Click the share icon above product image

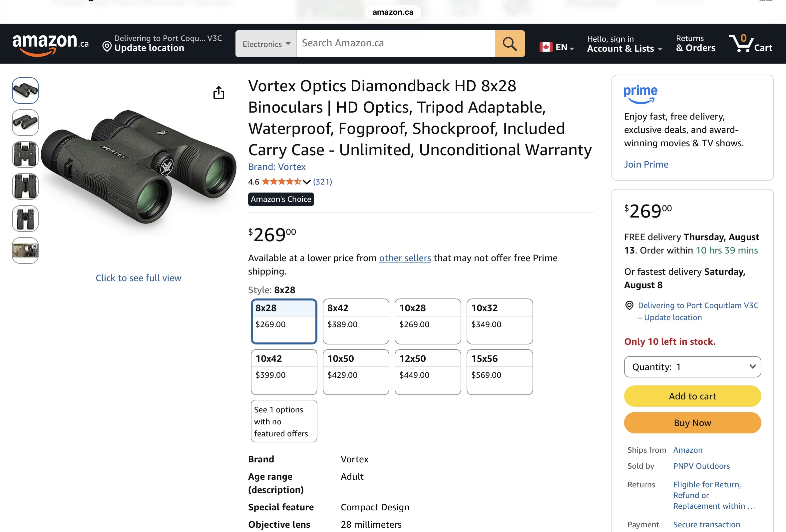click(219, 92)
